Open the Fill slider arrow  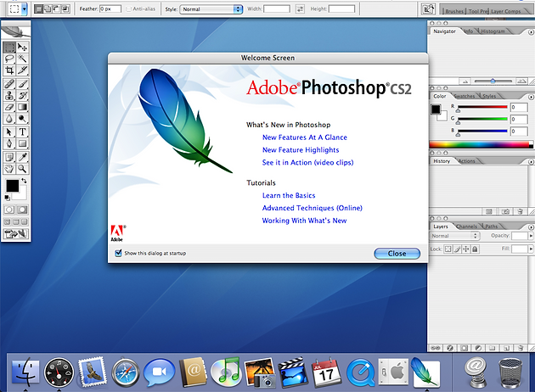click(531, 249)
